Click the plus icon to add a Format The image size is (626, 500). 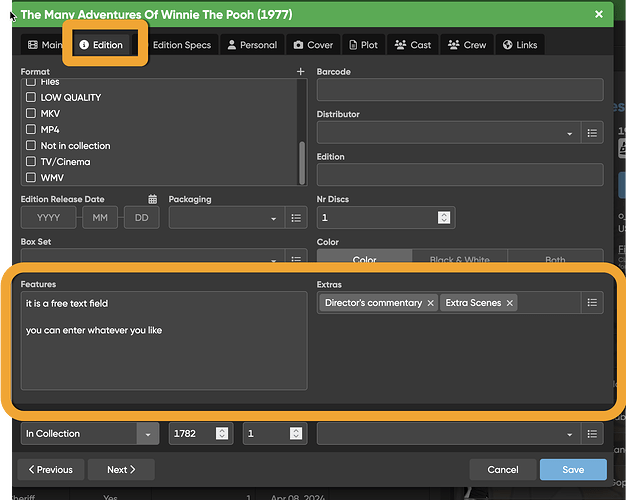click(x=300, y=72)
